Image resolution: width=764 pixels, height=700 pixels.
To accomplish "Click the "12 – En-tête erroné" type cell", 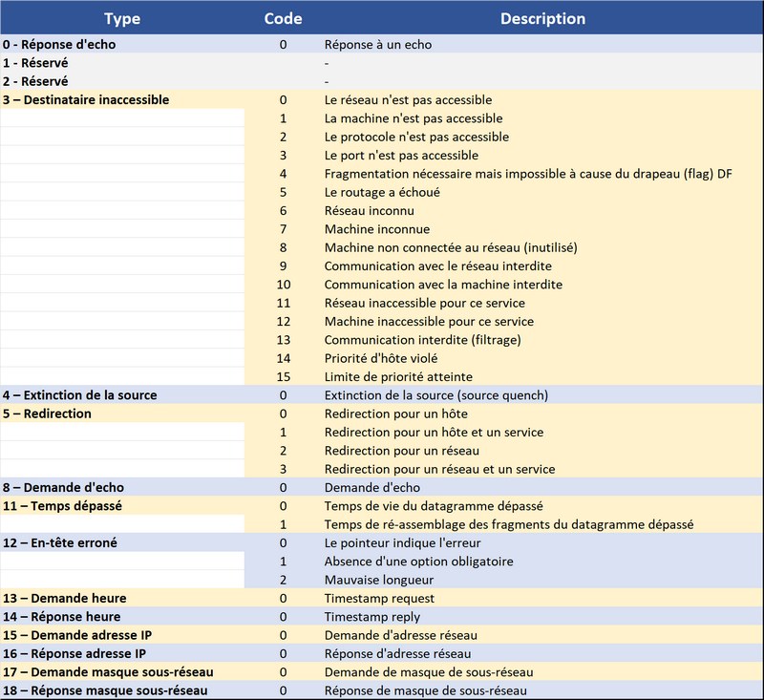I will 66,542.
